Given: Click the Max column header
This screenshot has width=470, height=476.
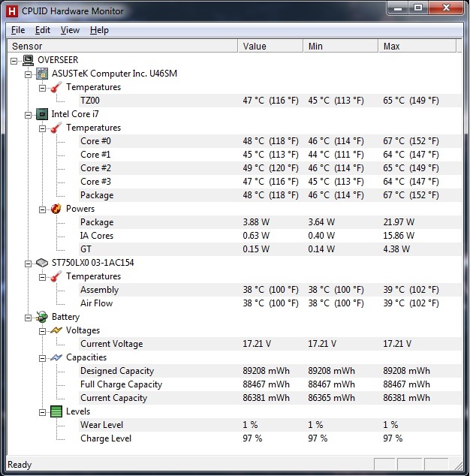Looking at the screenshot, I should (x=417, y=46).
